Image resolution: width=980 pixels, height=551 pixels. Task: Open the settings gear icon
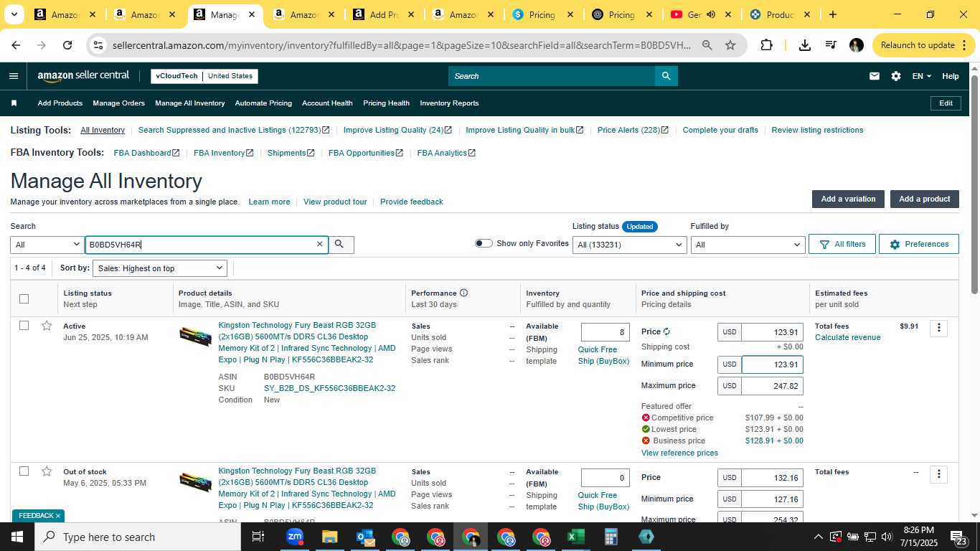pos(896,76)
